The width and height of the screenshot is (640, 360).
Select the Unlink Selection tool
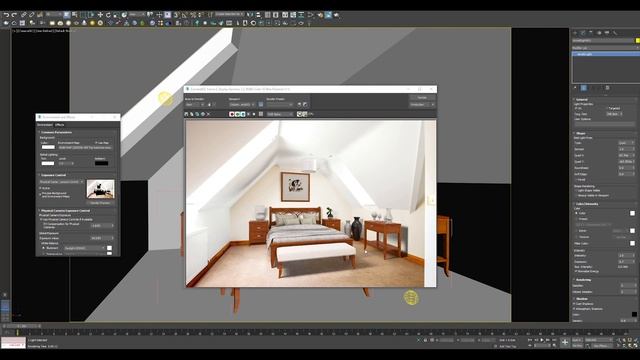[x=31, y=15]
